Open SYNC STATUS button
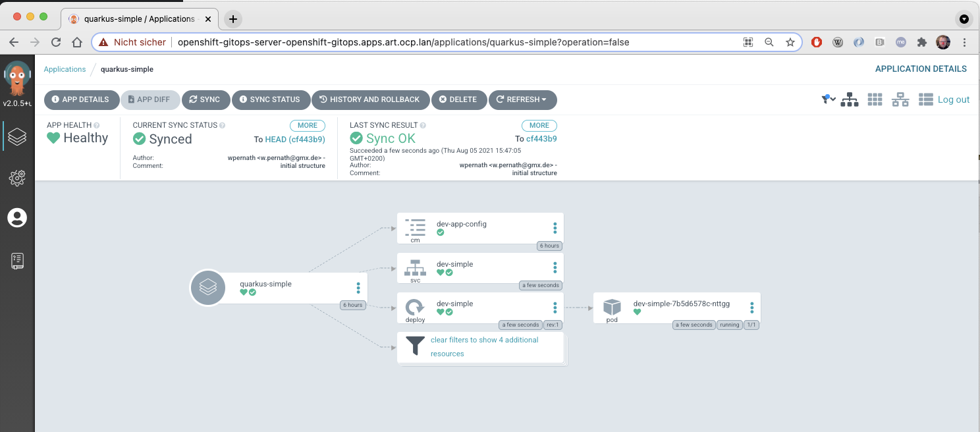This screenshot has height=432, width=980. pyautogui.click(x=270, y=99)
